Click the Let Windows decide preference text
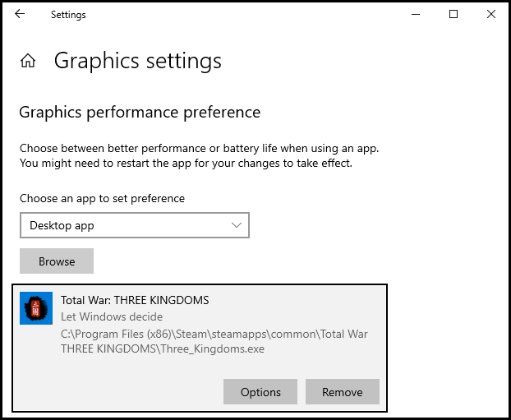 coord(112,316)
